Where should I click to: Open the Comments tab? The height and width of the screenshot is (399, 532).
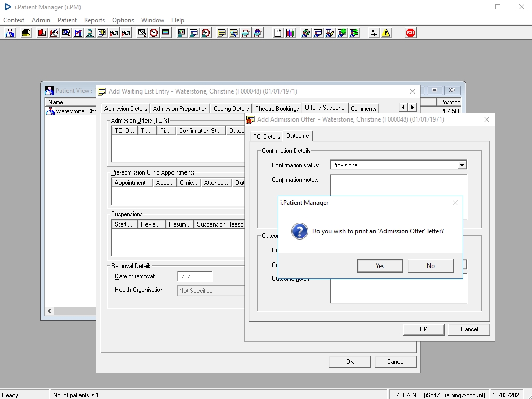(363, 109)
